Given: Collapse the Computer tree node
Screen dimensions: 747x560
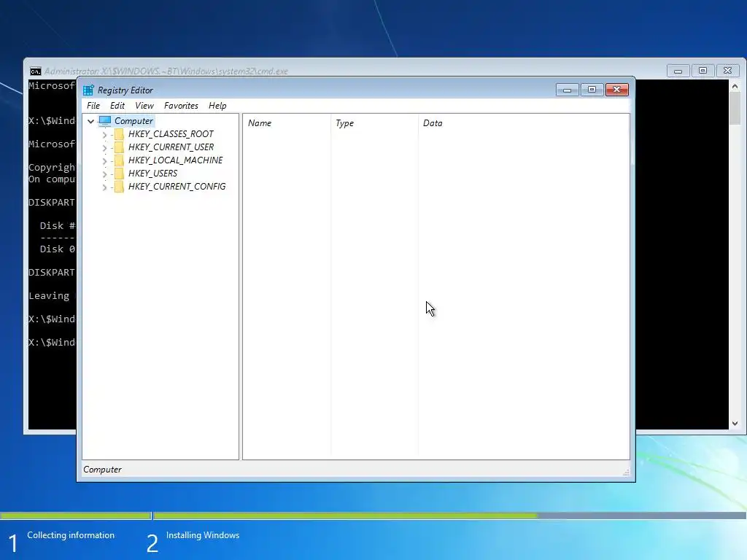Looking at the screenshot, I should tap(90, 122).
